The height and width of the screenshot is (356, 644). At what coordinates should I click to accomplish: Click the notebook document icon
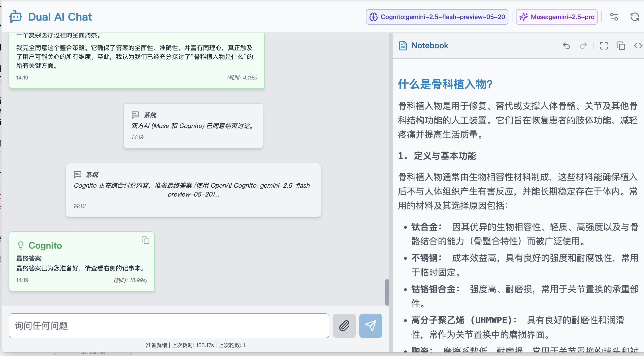403,46
